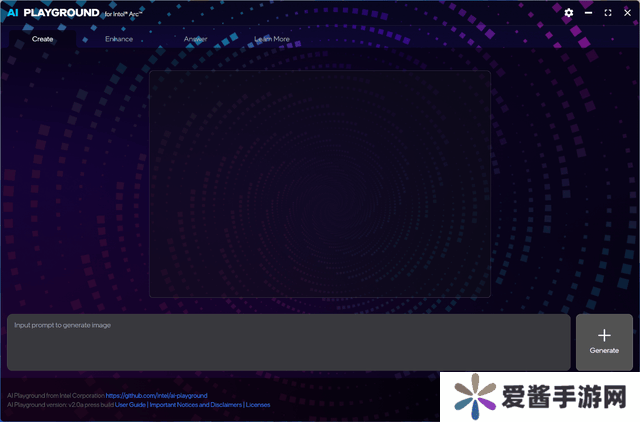Viewport: 640px width, 422px height.
Task: Open the Enhance tab
Action: tap(119, 39)
